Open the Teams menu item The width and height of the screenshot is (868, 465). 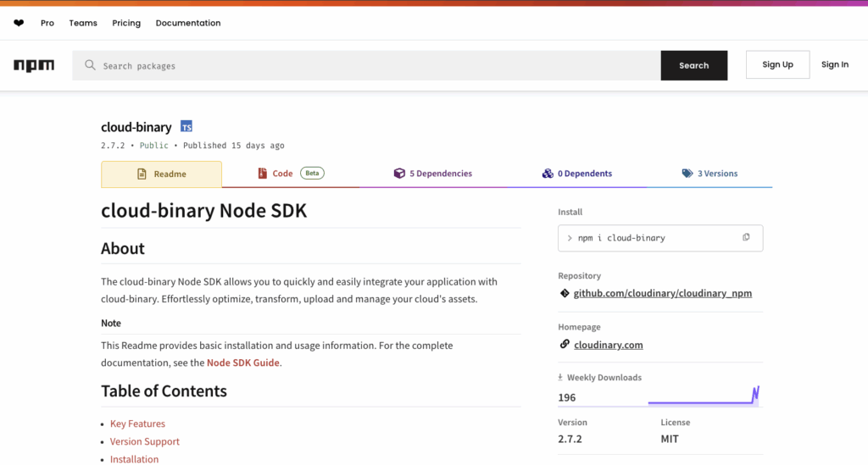tap(83, 23)
